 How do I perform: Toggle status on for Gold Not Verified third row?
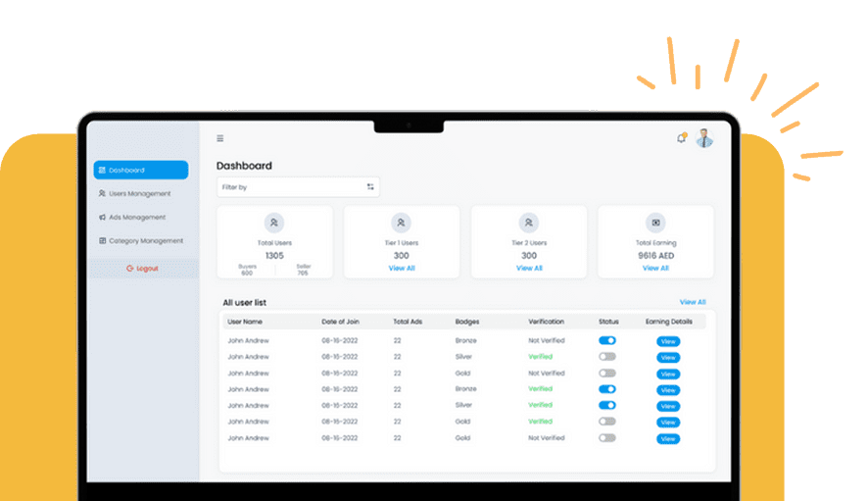[607, 373]
